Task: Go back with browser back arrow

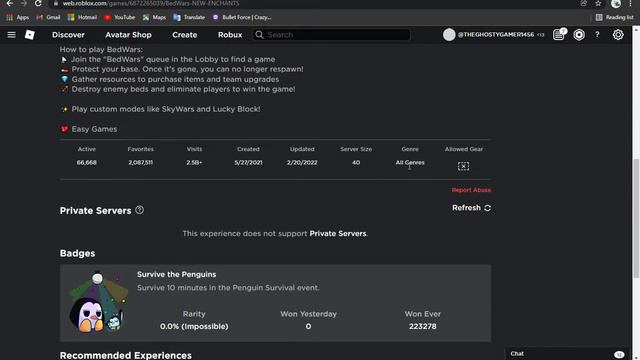Action: click(x=9, y=3)
